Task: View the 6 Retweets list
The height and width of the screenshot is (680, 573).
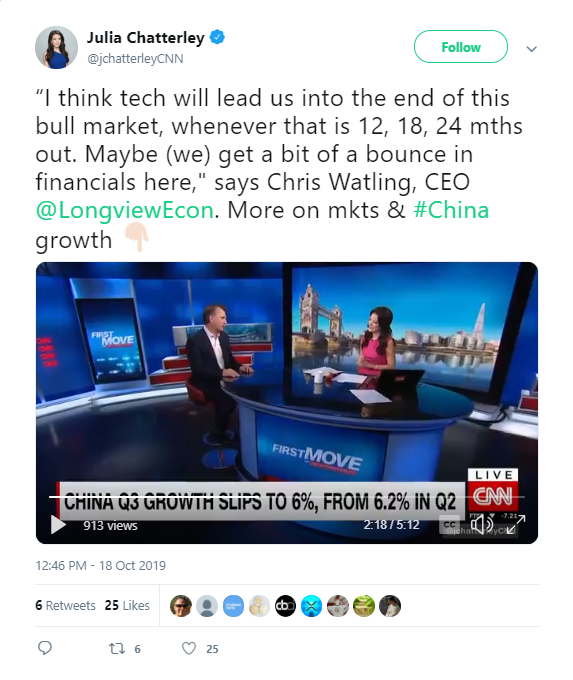Action: coord(65,605)
